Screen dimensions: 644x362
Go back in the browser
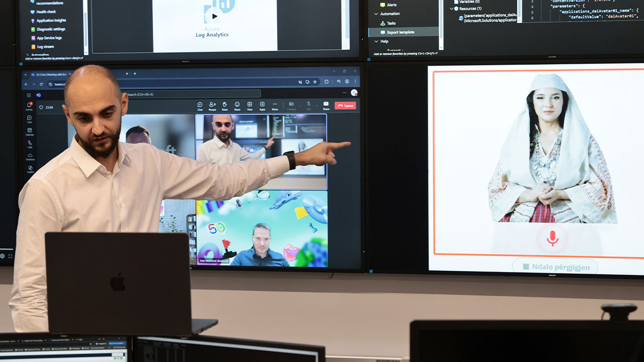pos(26,83)
